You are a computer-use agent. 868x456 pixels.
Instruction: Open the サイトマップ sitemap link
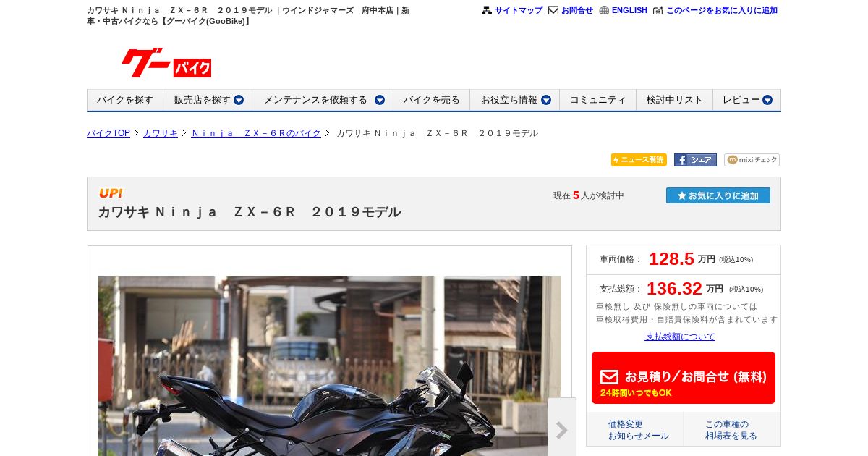click(x=519, y=10)
